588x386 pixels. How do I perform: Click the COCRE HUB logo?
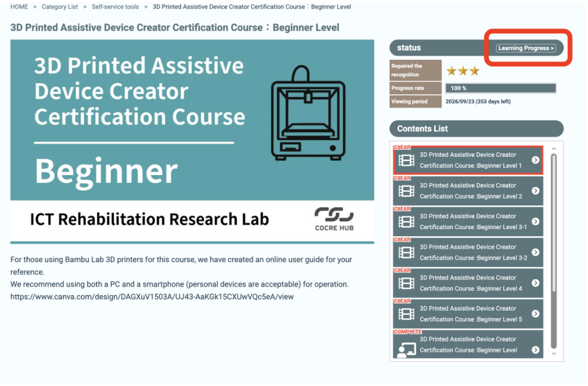tap(334, 219)
